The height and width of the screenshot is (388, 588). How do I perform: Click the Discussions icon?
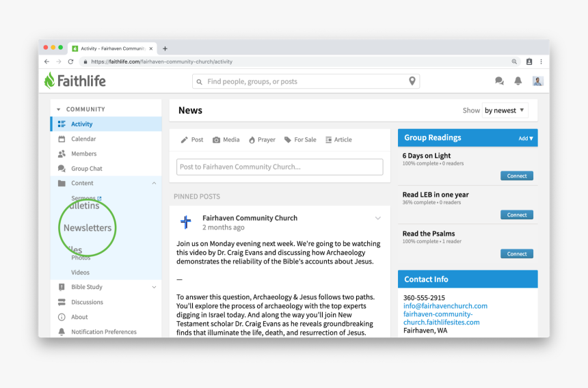[62, 302]
